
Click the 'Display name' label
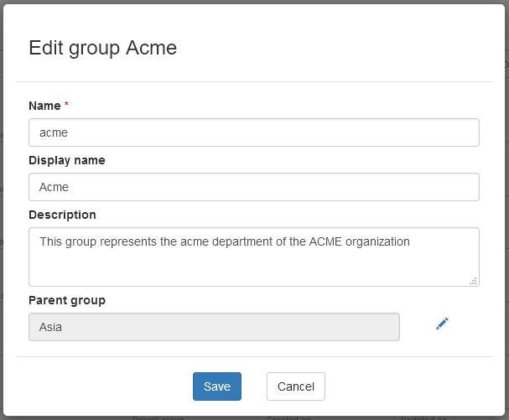tap(67, 160)
